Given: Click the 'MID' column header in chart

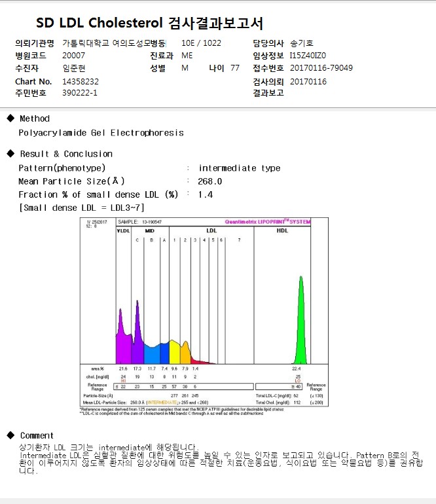Looking at the screenshot, I should [150, 231].
